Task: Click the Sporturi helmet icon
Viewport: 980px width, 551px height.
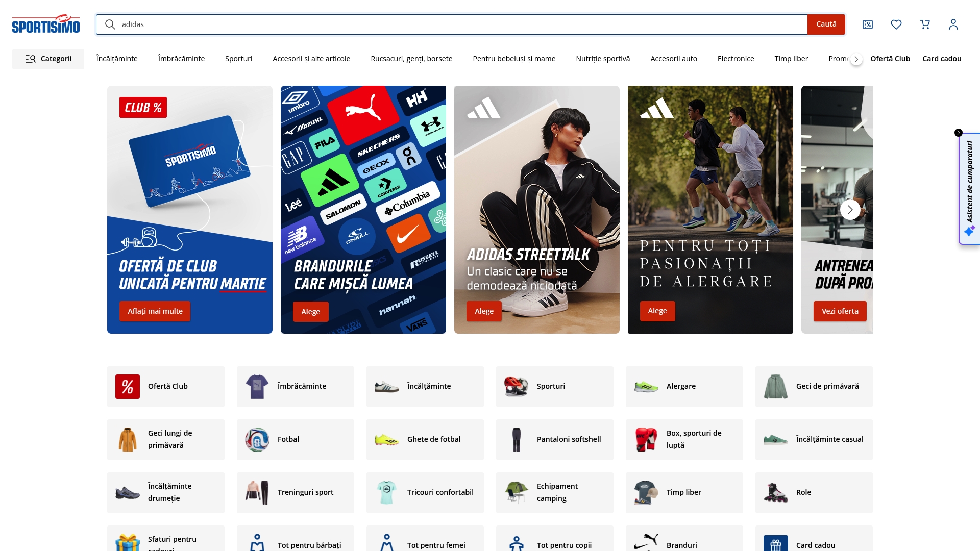Action: click(x=517, y=387)
